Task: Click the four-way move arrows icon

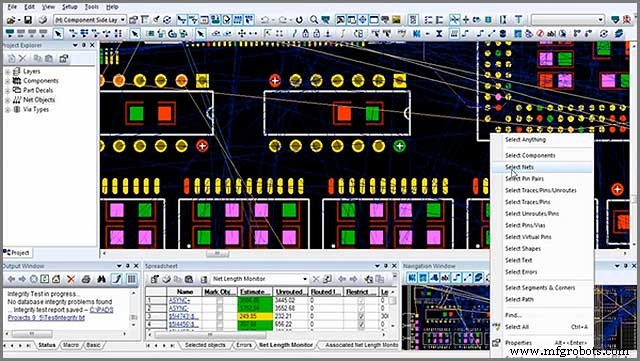Action: click(242, 33)
